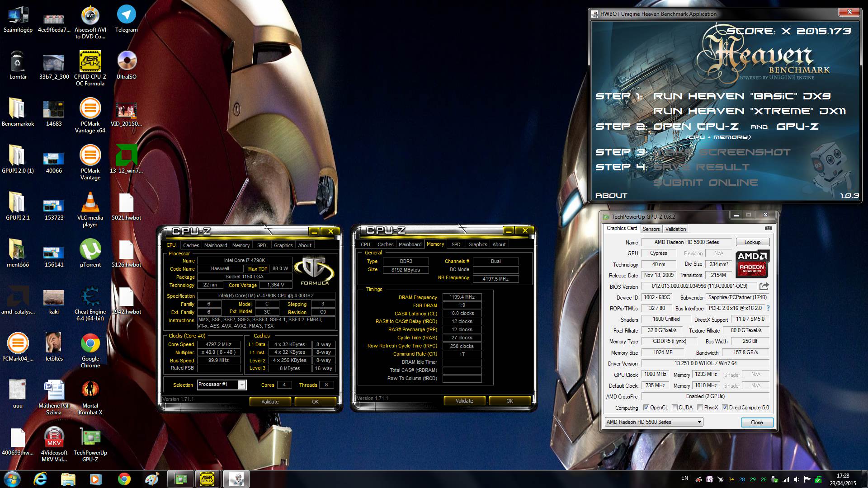Viewport: 868px width, 488px height.
Task: Click Validate in CPU-Z CPU window
Action: 270,402
